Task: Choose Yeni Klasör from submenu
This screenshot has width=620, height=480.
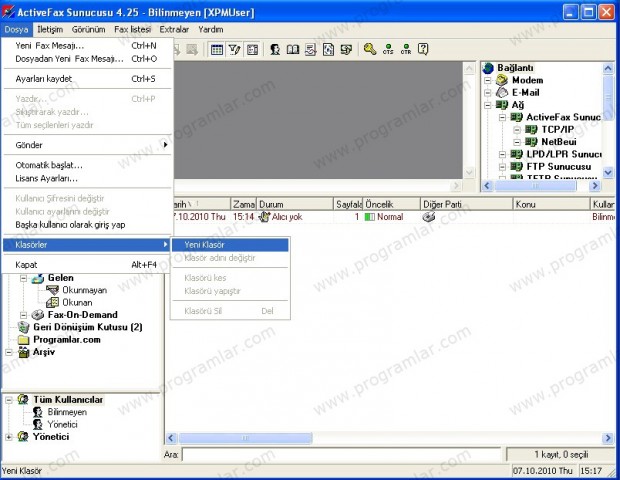Action: [x=230, y=245]
